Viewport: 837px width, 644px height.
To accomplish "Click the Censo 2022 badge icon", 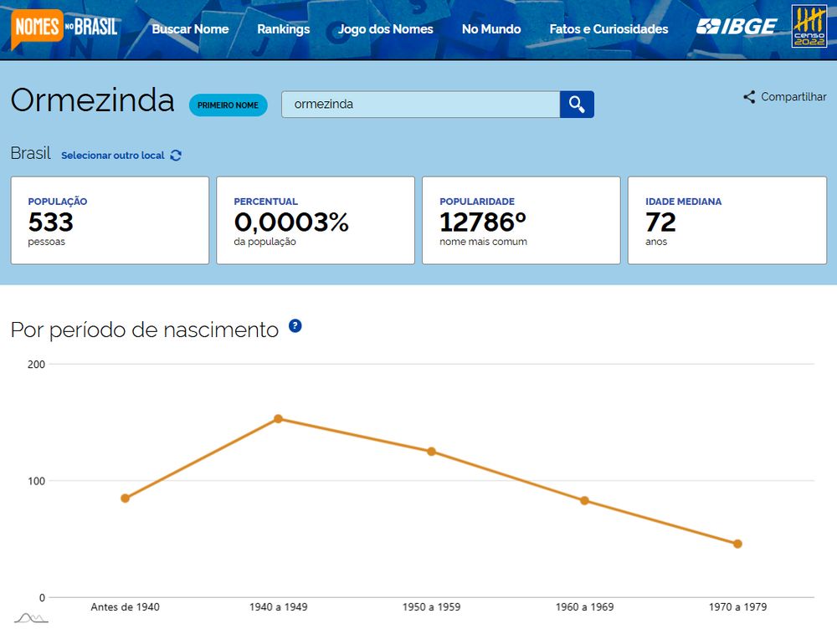I will (x=809, y=28).
